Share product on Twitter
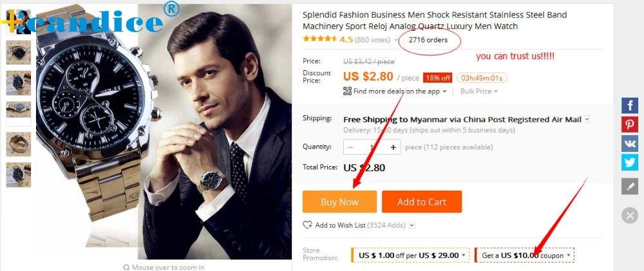 (629, 162)
